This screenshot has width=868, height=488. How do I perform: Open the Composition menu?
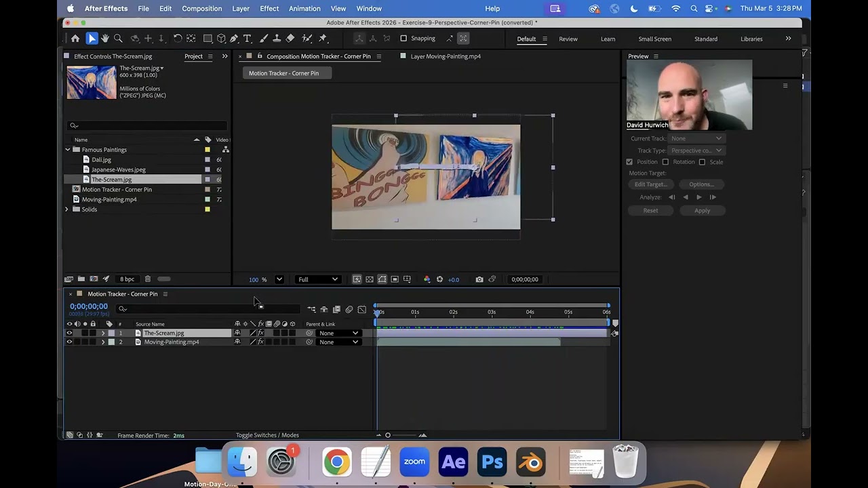click(202, 8)
